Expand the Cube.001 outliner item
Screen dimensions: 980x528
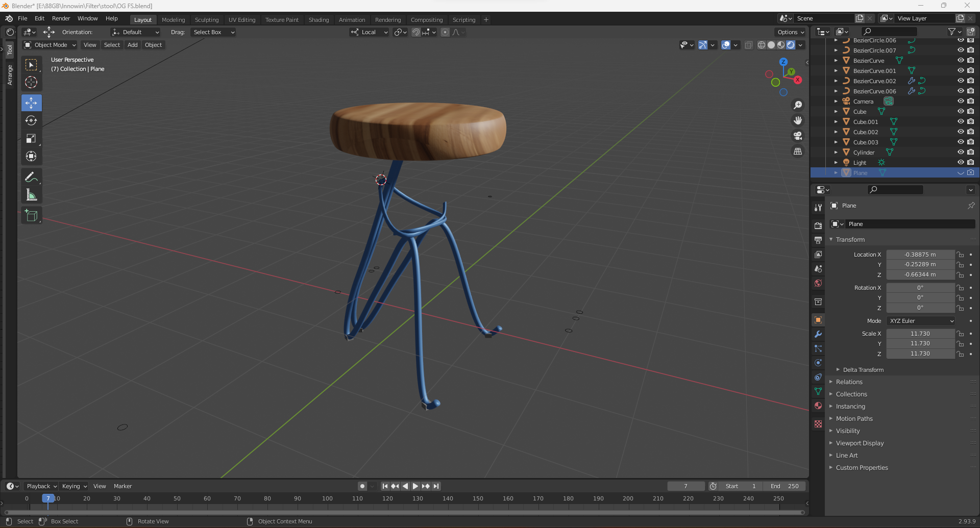[836, 121]
